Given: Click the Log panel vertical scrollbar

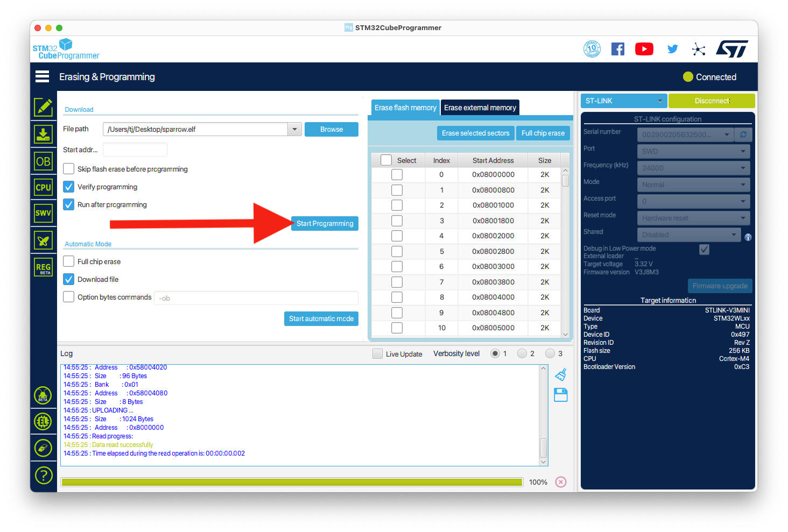Looking at the screenshot, I should [543, 415].
